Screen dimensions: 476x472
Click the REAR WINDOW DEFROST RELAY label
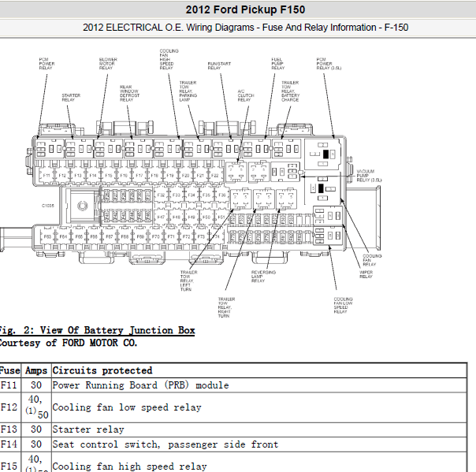[129, 93]
